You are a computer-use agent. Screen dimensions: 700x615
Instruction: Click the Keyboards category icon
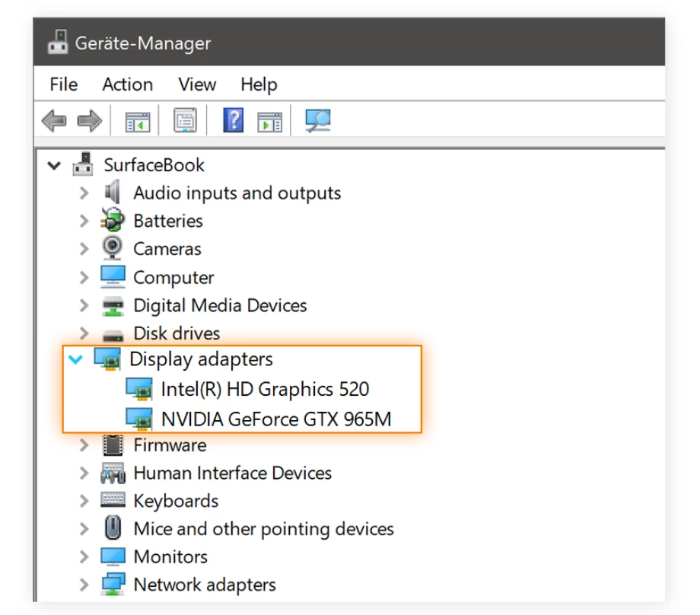113,500
